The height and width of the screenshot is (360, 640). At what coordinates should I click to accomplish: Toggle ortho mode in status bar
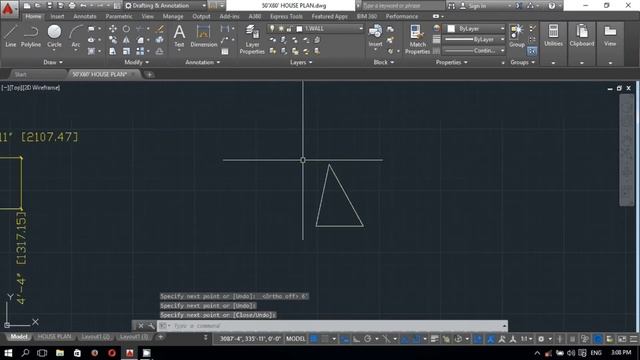pyautogui.click(x=356, y=339)
